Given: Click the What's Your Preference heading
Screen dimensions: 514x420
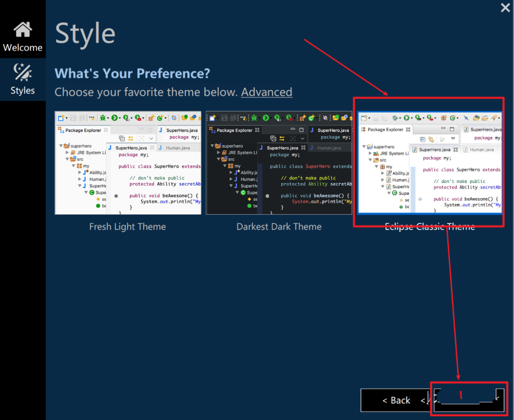Looking at the screenshot, I should [132, 73].
